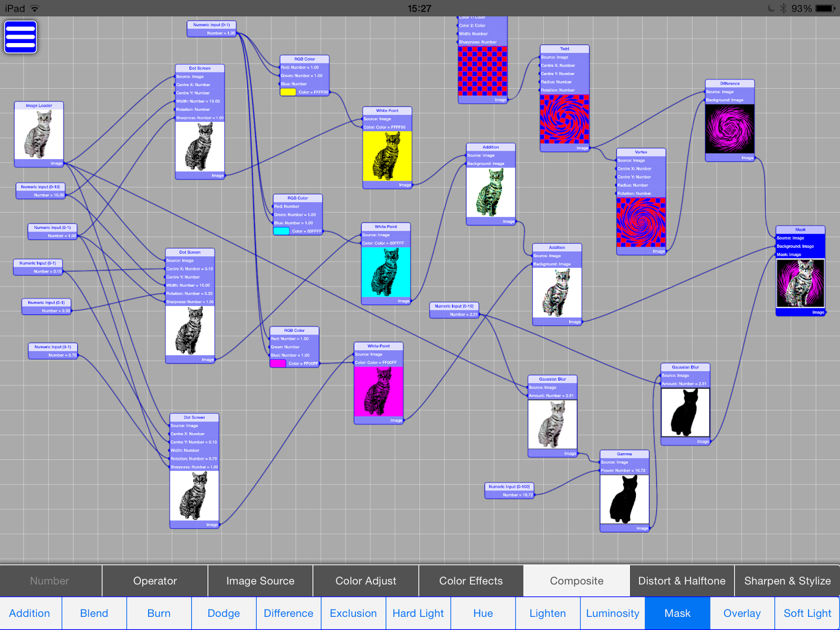840x630 pixels.
Task: Open the Image Source category tab
Action: 260,581
